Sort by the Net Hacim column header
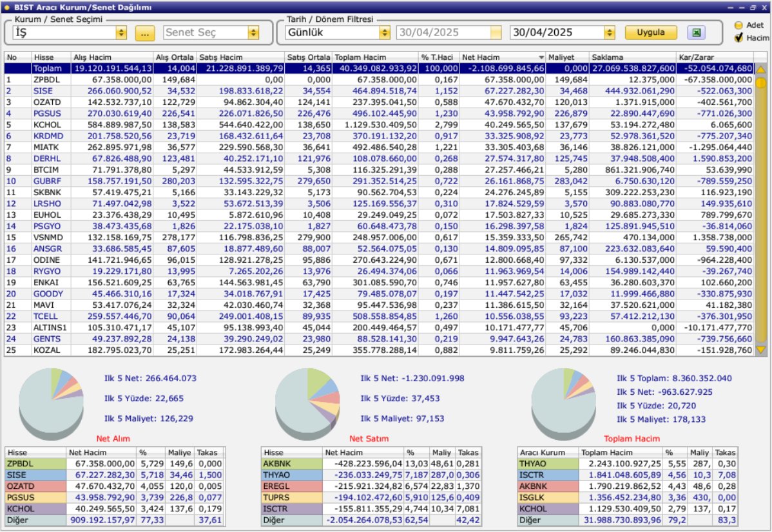Screen dimensions: 772x532 tap(502, 57)
